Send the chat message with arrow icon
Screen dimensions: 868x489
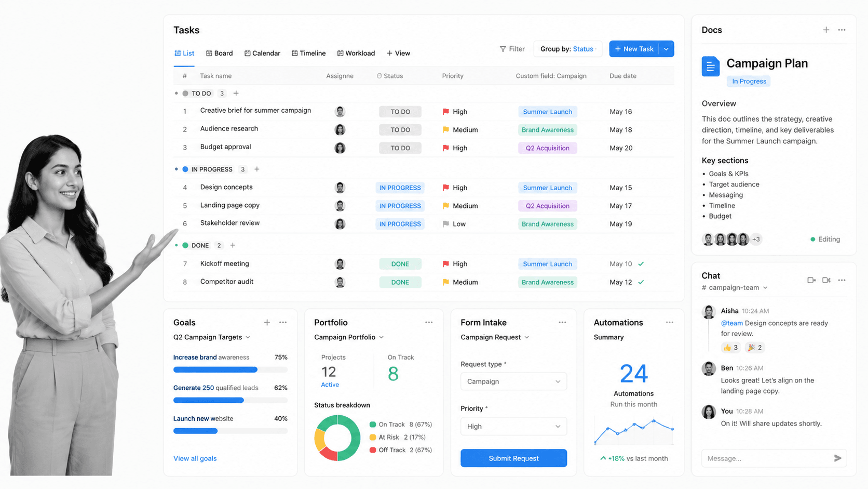pos(837,458)
